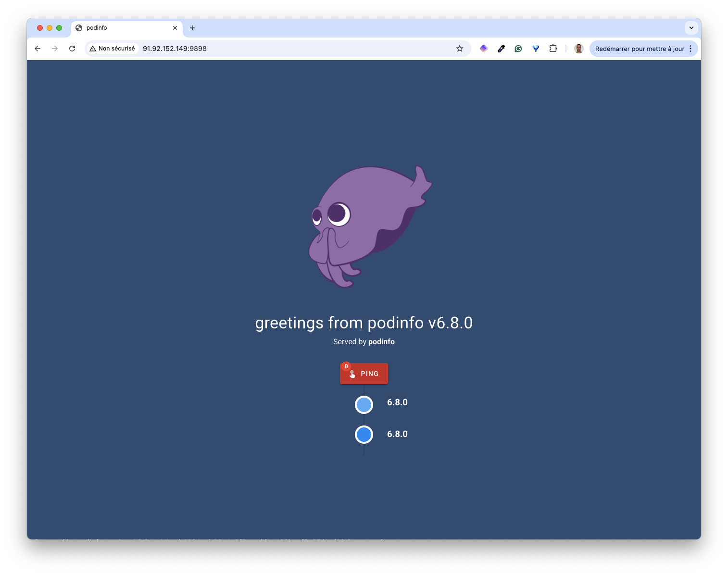Viewport: 728px width, 575px height.
Task: Reload the podinfo page
Action: (72, 49)
